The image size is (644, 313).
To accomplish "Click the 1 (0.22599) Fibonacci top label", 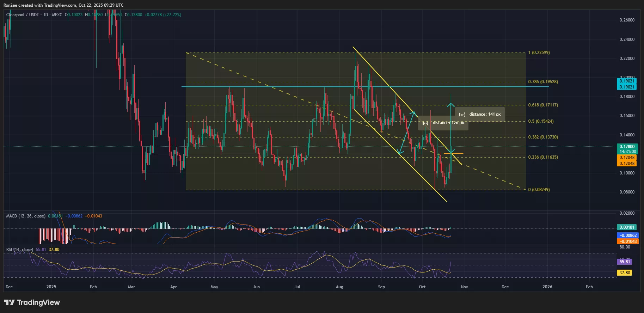I will click(x=539, y=53).
